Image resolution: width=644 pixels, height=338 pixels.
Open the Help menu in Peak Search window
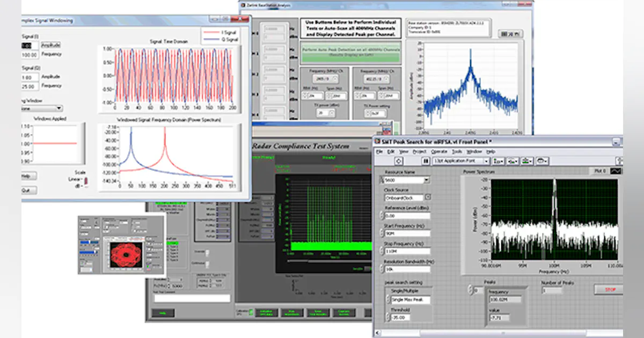[491, 152]
